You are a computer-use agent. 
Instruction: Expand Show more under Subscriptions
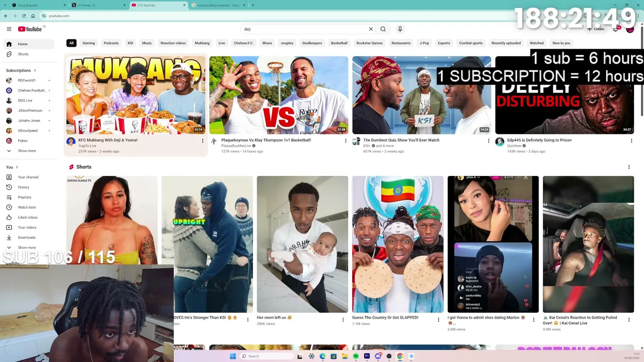click(29, 151)
